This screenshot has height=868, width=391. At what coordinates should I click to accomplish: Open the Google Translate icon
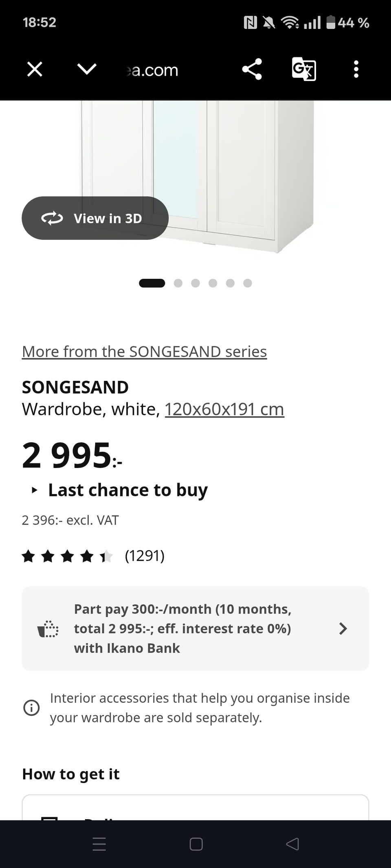point(304,69)
